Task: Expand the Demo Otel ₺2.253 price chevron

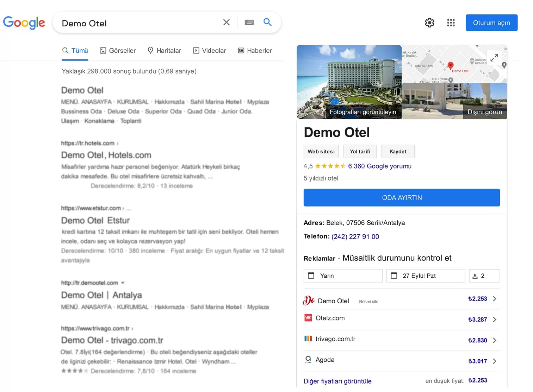Action: click(495, 299)
